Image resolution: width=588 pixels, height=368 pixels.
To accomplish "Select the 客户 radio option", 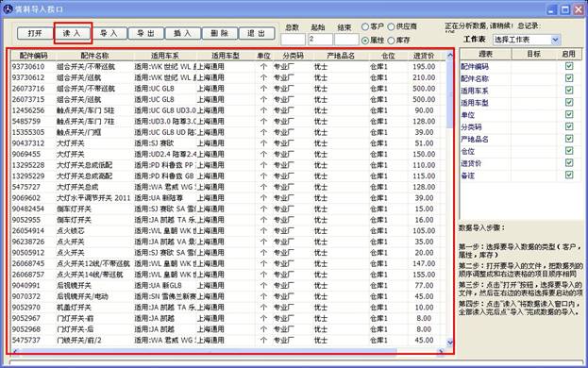I will pyautogui.click(x=365, y=26).
